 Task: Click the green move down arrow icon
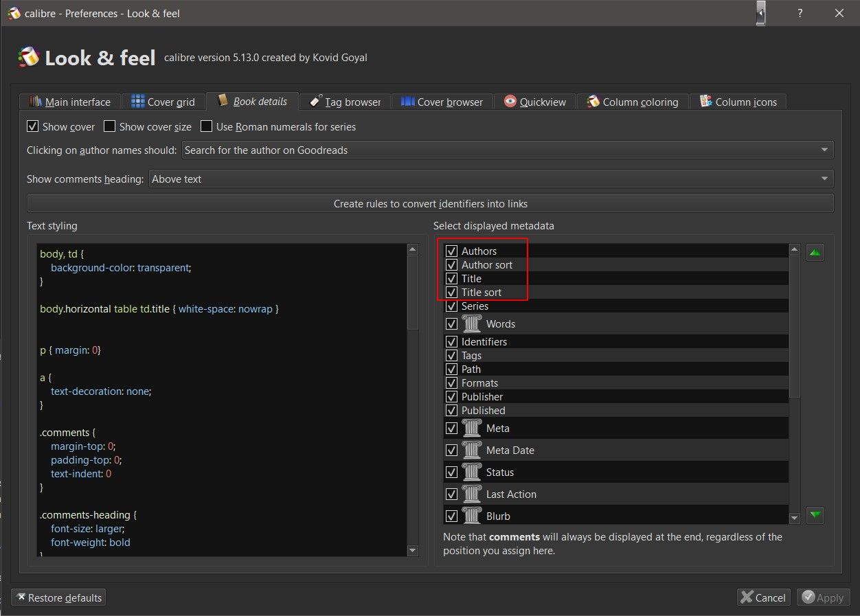point(815,515)
